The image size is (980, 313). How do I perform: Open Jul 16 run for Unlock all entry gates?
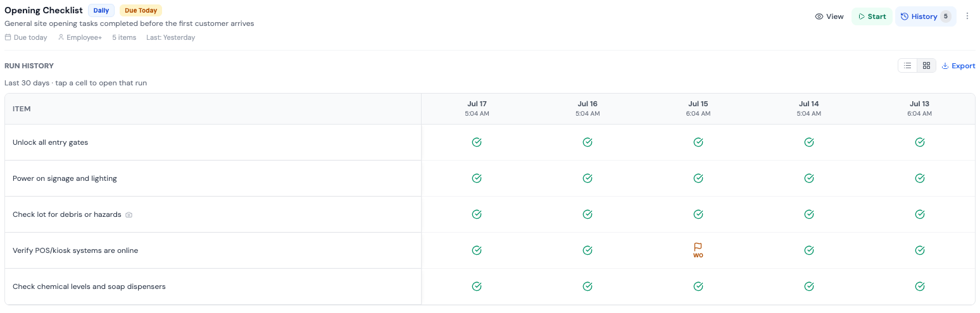pyautogui.click(x=587, y=142)
